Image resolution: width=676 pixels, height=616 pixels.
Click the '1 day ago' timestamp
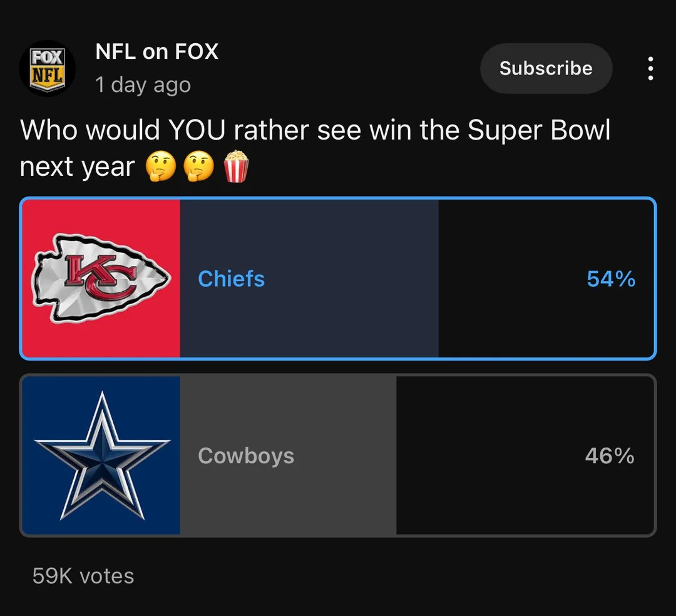click(143, 85)
